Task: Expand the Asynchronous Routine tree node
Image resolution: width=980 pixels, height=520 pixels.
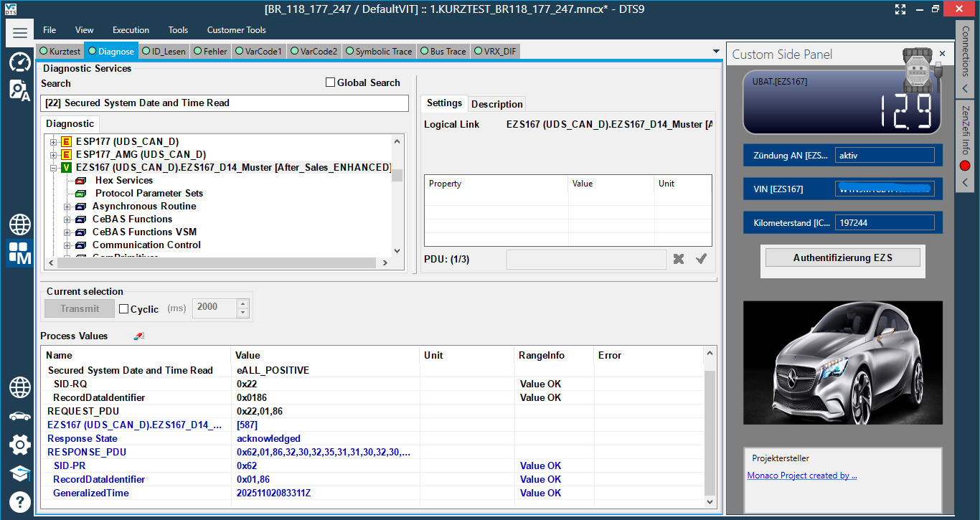Action: click(67, 207)
